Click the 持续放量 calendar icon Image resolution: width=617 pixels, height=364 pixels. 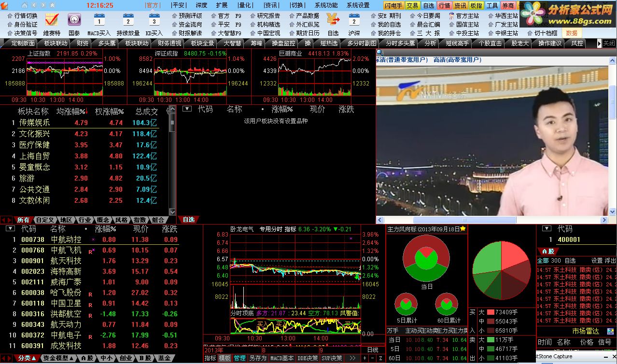pyautogui.click(x=128, y=20)
